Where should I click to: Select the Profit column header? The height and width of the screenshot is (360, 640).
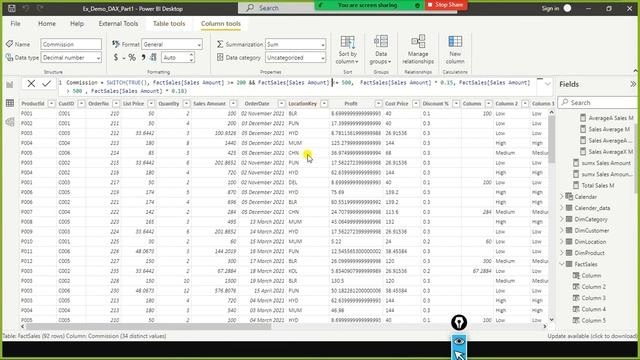(351, 104)
